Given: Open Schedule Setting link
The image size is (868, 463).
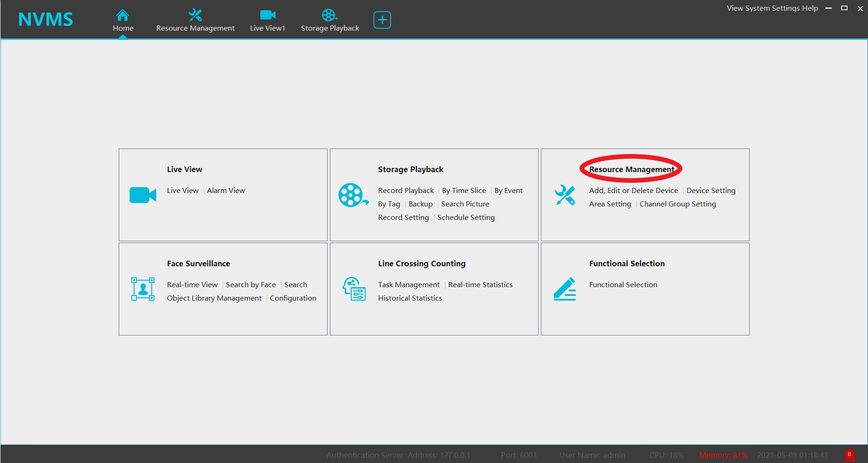Looking at the screenshot, I should [x=466, y=218].
